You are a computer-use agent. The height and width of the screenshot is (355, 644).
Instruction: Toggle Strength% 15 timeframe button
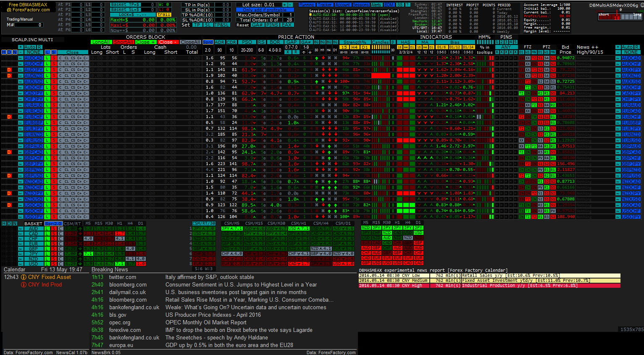pyautogui.click(x=344, y=47)
